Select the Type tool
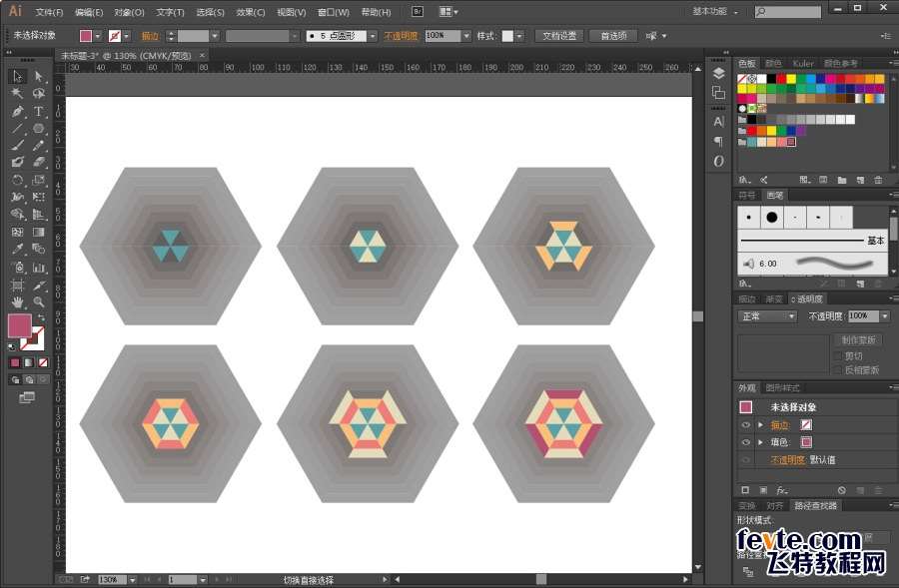The width and height of the screenshot is (899, 588). pos(38,111)
